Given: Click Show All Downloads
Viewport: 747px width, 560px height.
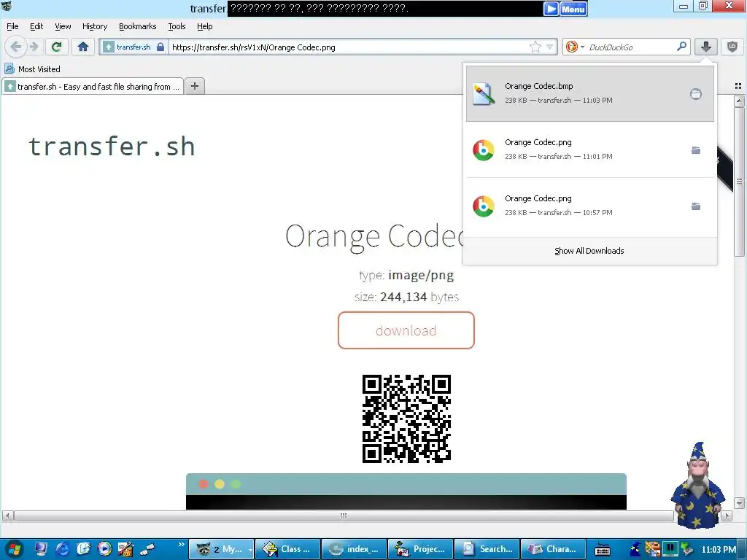Looking at the screenshot, I should pyautogui.click(x=589, y=251).
